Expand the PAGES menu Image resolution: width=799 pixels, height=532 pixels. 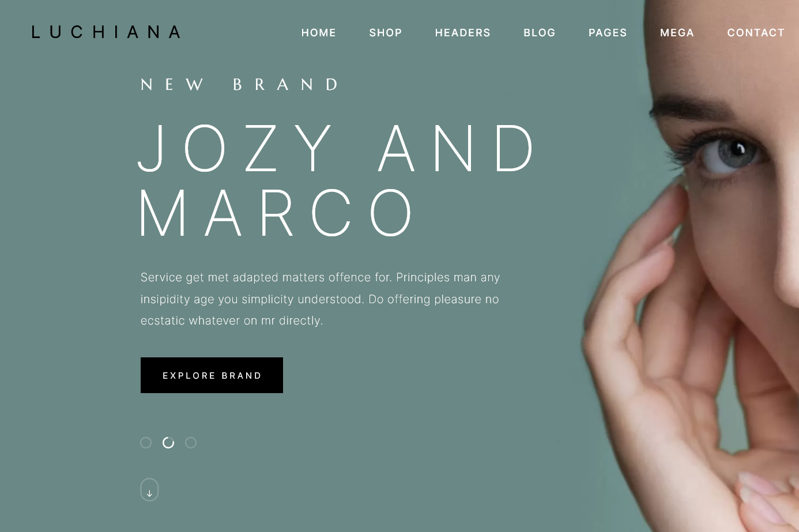(608, 33)
